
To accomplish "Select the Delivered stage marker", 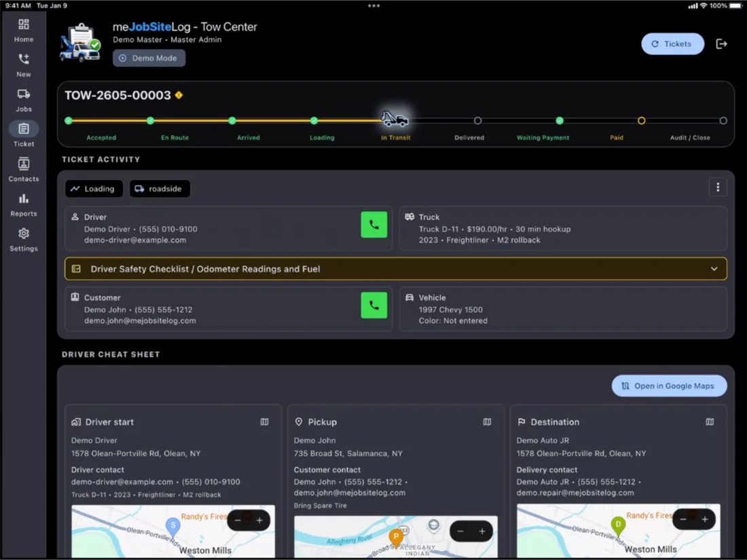I will pos(478,121).
